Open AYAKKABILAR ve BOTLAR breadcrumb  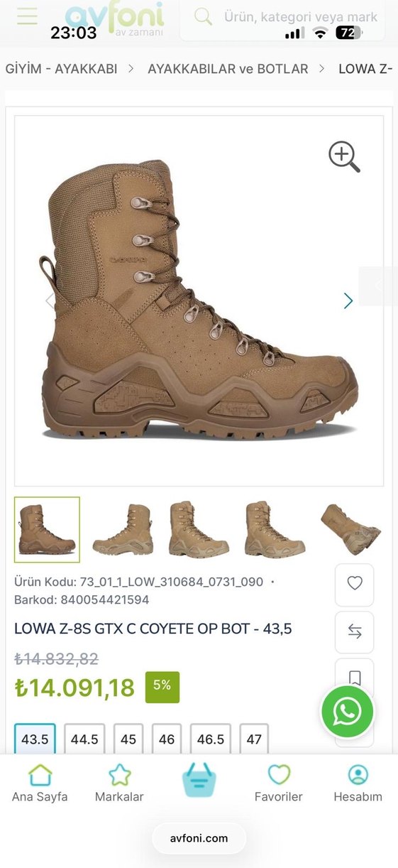228,69
